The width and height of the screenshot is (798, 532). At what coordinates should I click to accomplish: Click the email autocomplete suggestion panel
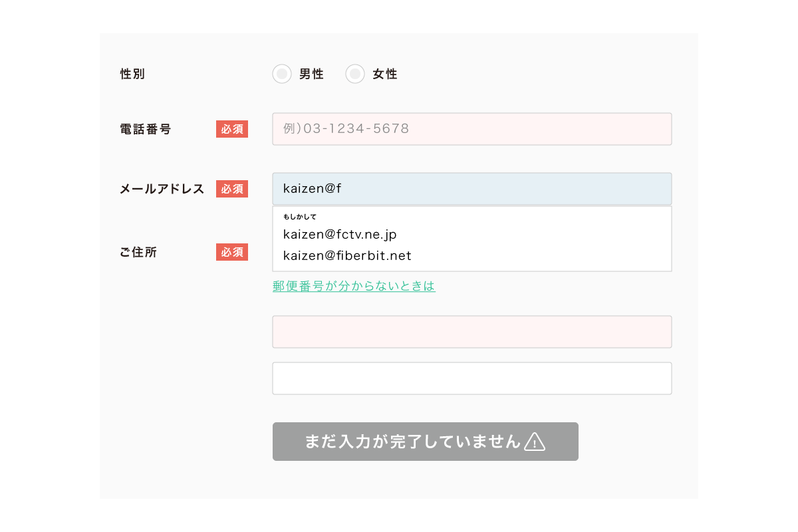tap(471, 238)
